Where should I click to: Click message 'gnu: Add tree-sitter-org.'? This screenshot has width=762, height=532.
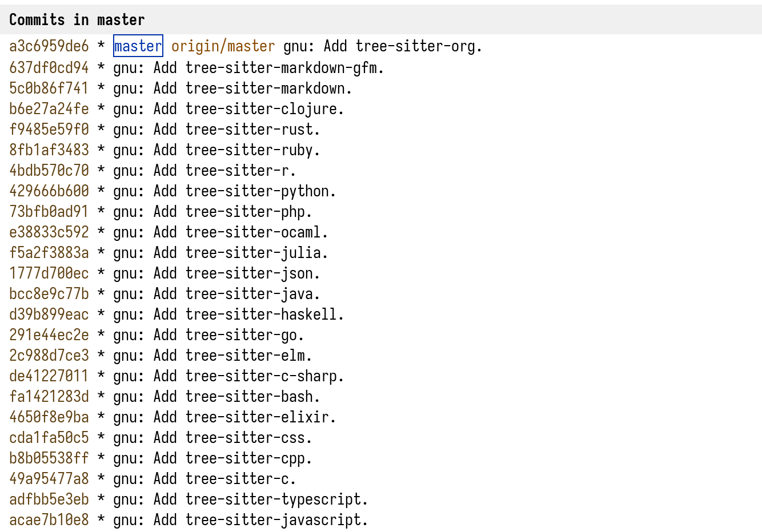[383, 46]
